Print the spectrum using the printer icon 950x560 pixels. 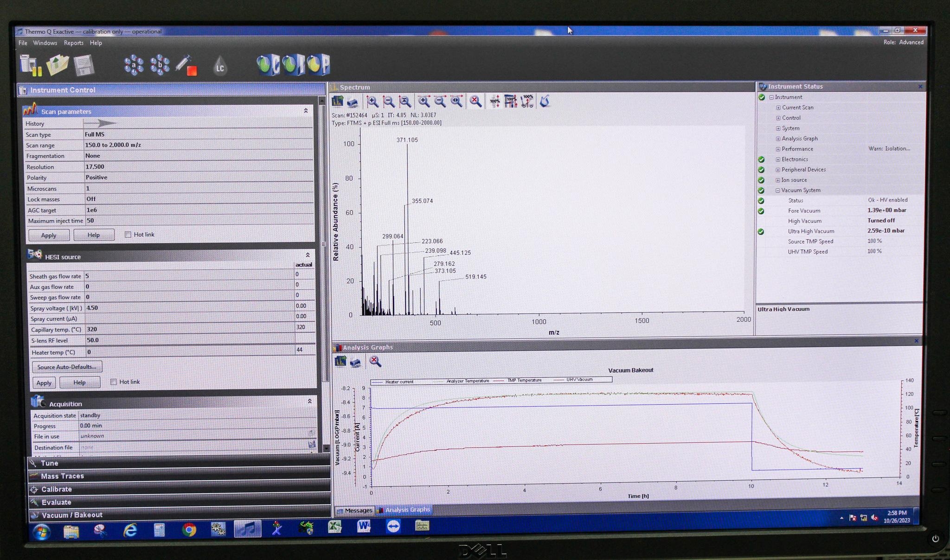(352, 102)
